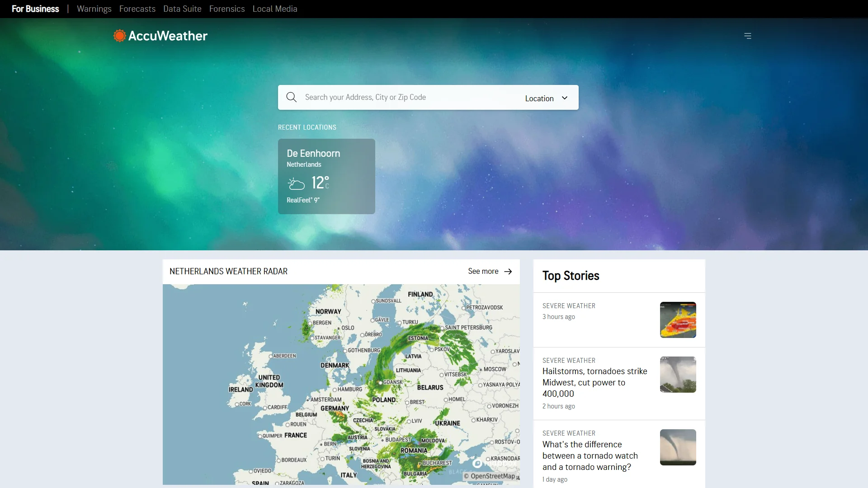The width and height of the screenshot is (868, 488).
Task: Click AMSTERDAM label on the map
Action: click(325, 399)
